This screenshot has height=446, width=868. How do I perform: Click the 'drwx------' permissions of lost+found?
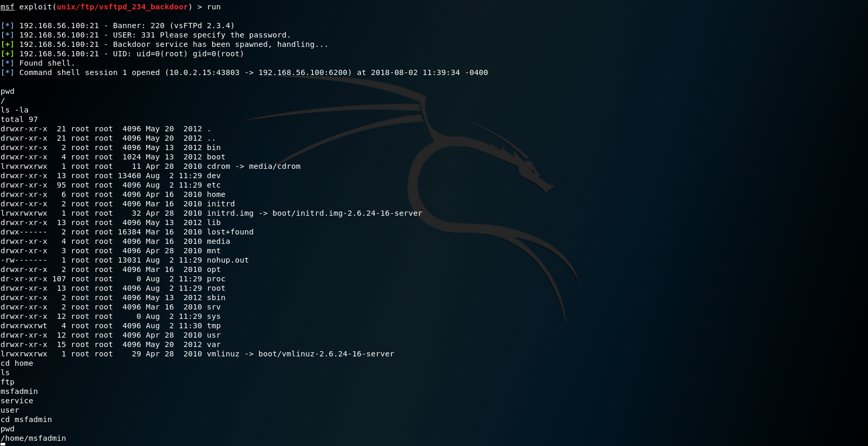[24, 232]
